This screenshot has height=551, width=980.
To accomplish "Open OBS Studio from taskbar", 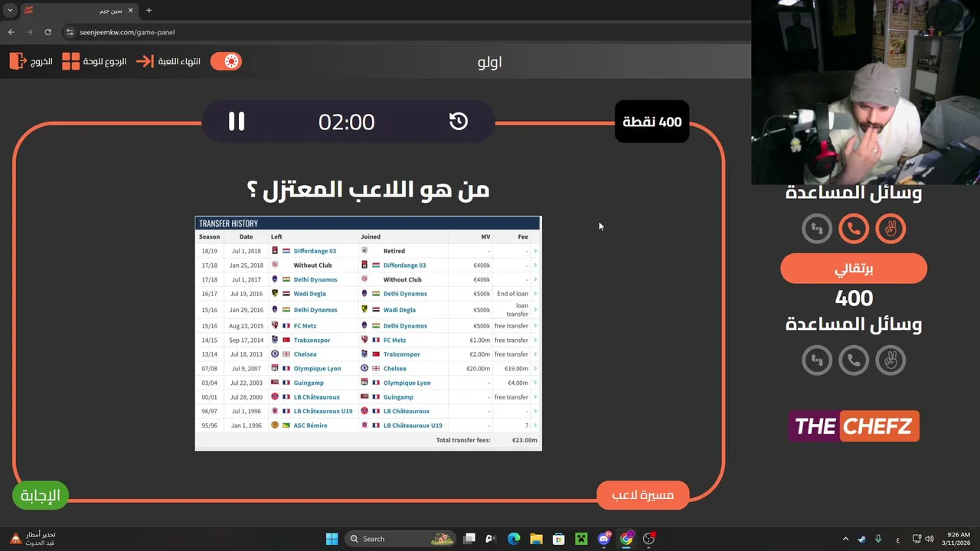I will (x=649, y=539).
